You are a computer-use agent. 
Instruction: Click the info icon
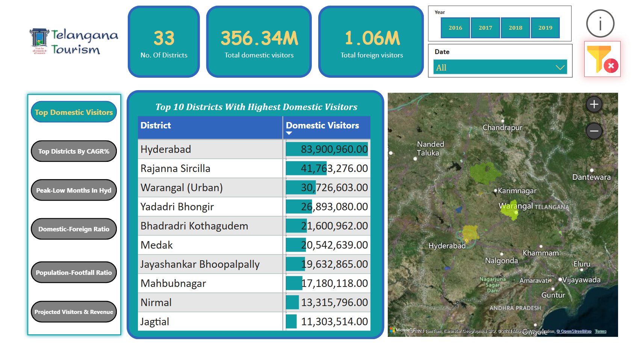point(600,24)
